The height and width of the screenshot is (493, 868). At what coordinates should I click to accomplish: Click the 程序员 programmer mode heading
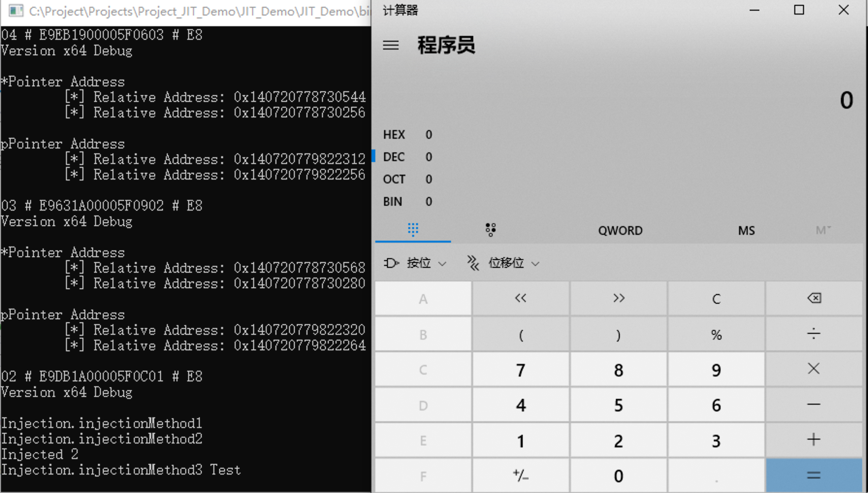(x=446, y=45)
